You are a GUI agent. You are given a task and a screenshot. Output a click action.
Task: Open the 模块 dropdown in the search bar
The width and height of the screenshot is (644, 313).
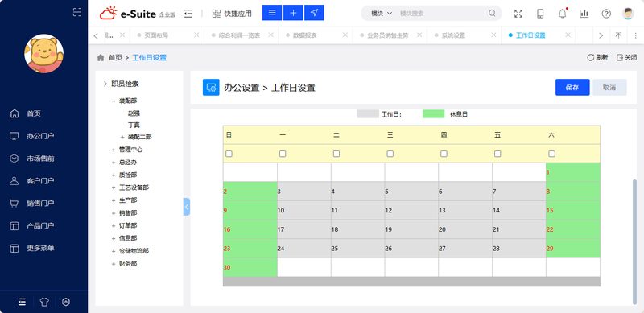click(x=382, y=14)
